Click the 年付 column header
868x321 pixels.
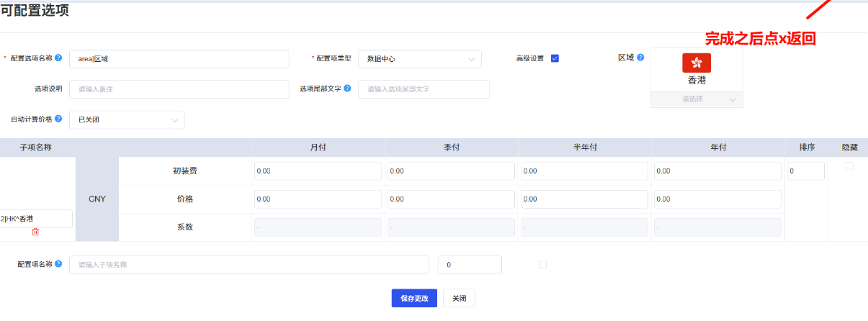point(717,148)
